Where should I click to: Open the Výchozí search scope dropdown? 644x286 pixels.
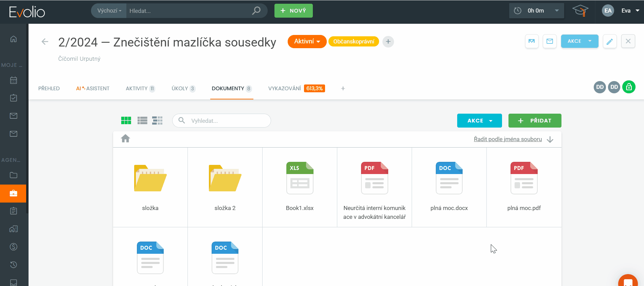(109, 11)
